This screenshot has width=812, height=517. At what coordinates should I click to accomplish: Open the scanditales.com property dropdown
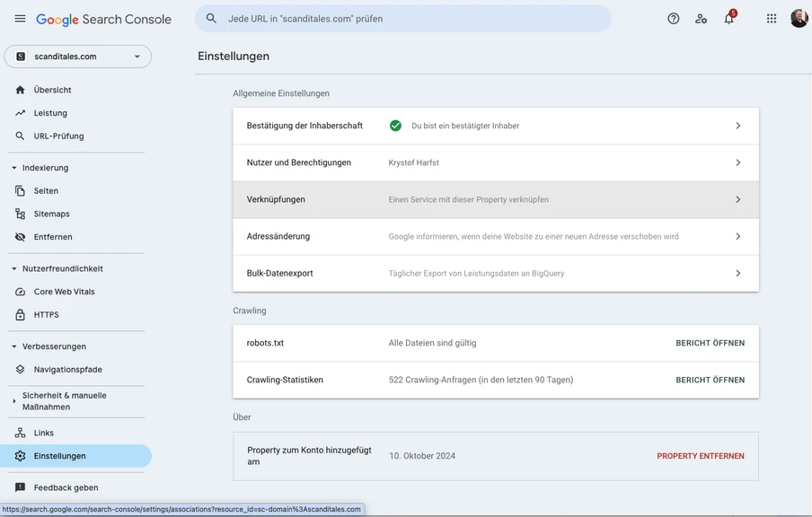78,57
